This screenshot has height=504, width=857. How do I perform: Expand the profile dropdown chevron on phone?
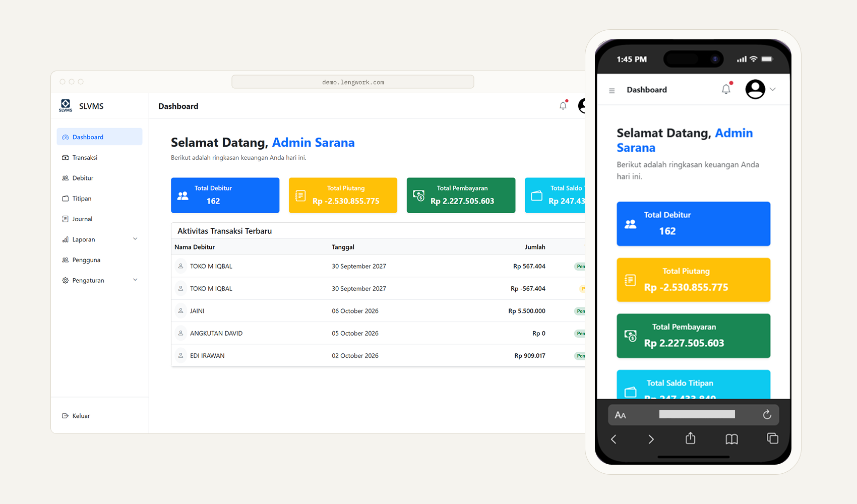click(773, 89)
